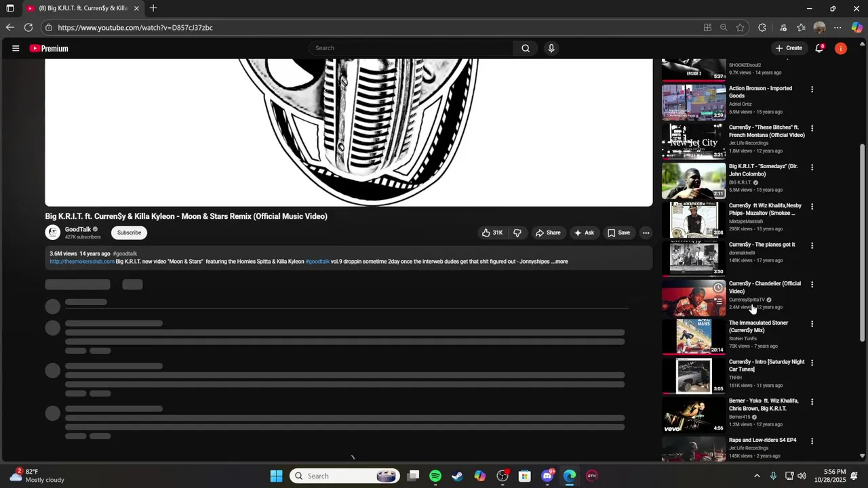Go back using browser back arrow
Screen dimensions: 868x488
coord(9,28)
